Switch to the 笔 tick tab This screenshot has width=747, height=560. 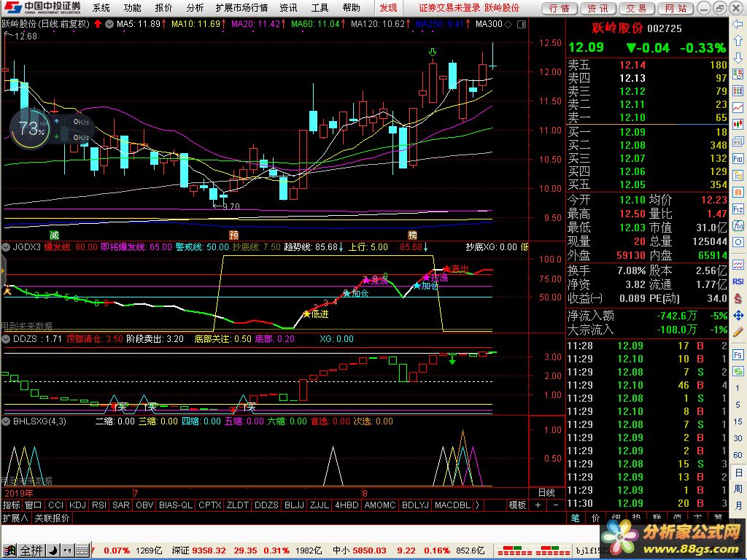[576, 518]
